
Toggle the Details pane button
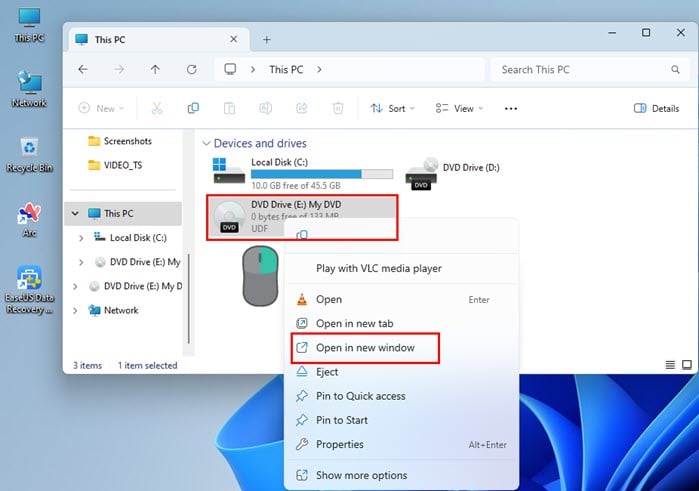656,108
